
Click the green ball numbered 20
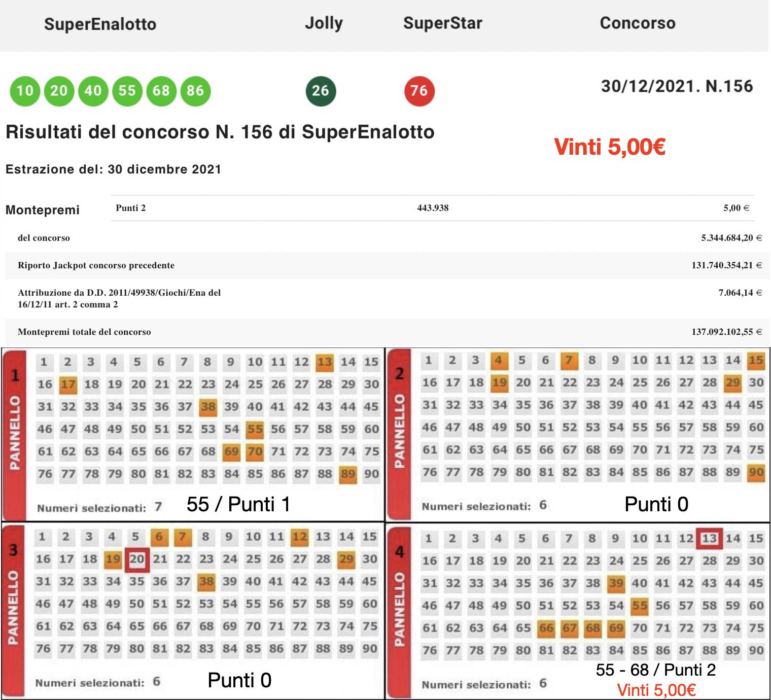(x=59, y=91)
